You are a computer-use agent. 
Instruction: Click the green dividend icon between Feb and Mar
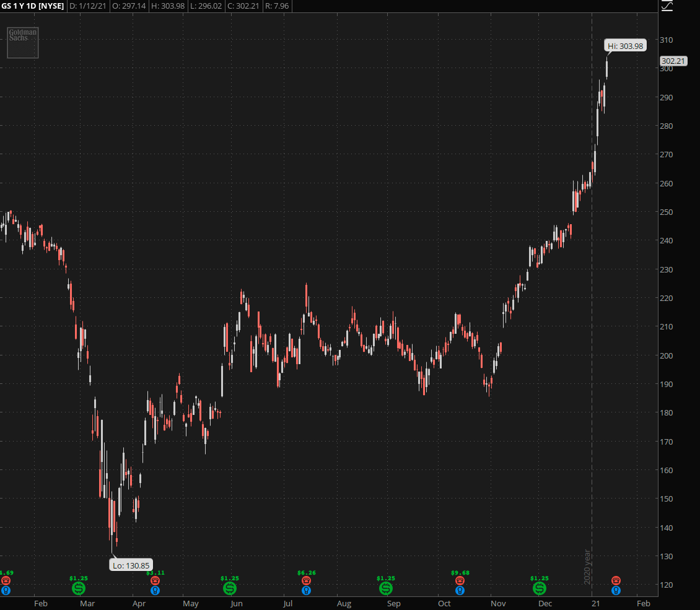pos(78,588)
